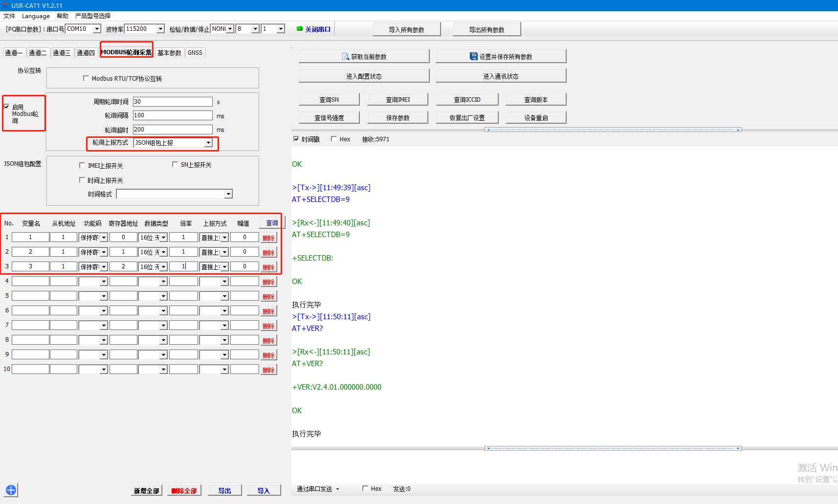The width and height of the screenshot is (838, 504).
Task: Click red 删除 icon for row 1
Action: (x=268, y=238)
